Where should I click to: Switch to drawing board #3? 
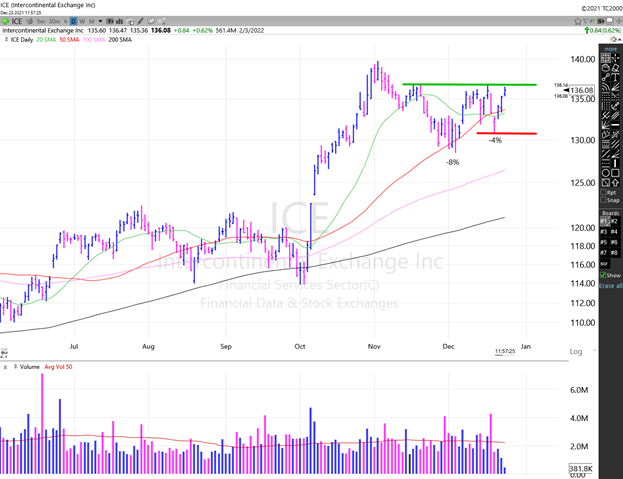tap(605, 232)
